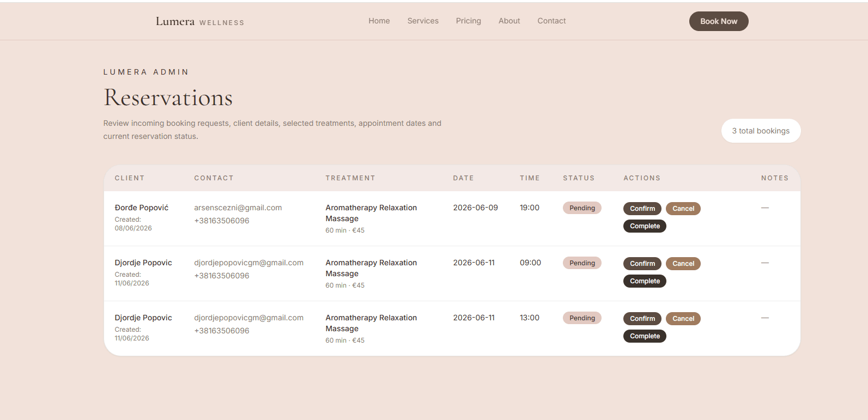This screenshot has height=420, width=868.
Task: Click the Book Now button
Action: pyautogui.click(x=719, y=21)
